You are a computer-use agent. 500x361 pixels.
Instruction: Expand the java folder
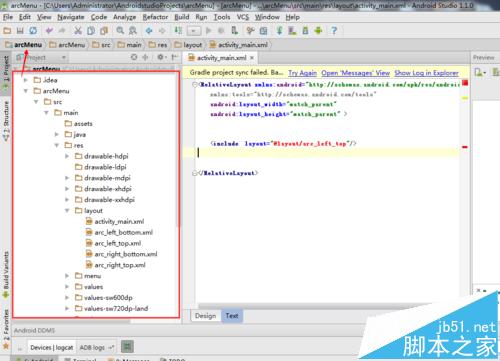tap(57, 134)
